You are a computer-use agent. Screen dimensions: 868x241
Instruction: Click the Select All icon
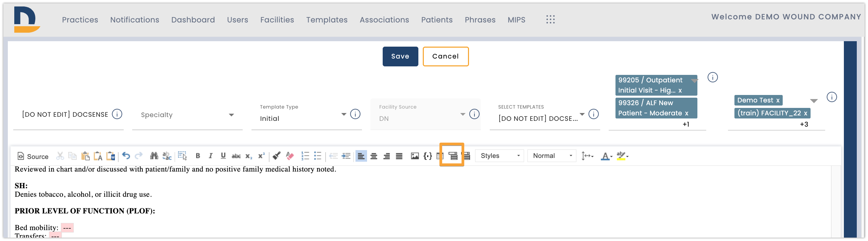click(x=183, y=156)
